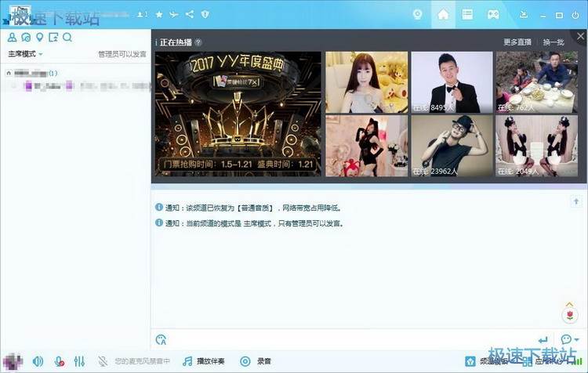
Task: Select the channel row with home icon
Action: pyautogui.click(x=75, y=73)
